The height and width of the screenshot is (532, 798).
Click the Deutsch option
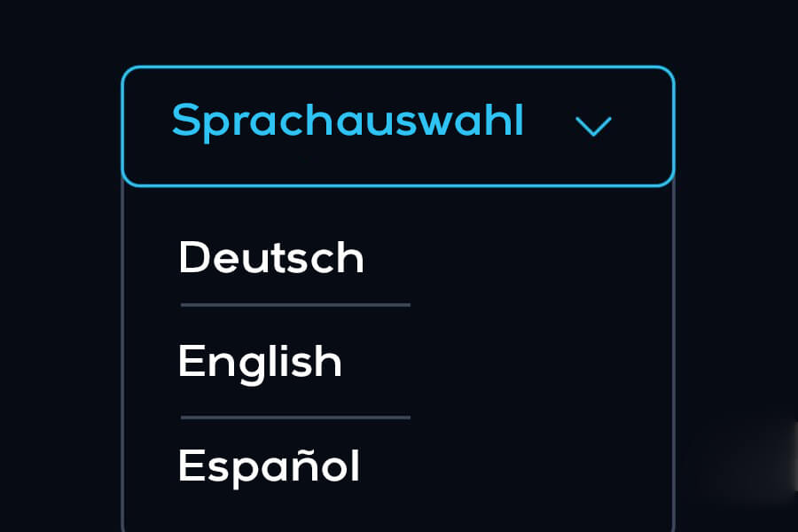[x=271, y=258]
